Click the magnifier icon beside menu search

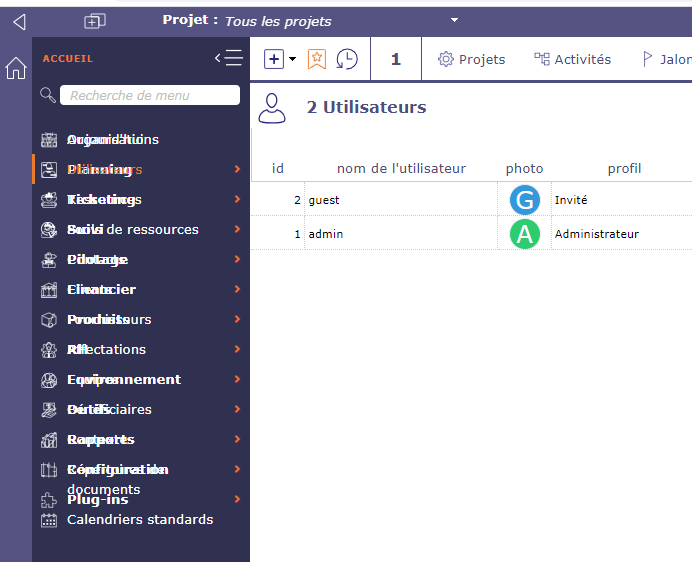point(47,95)
